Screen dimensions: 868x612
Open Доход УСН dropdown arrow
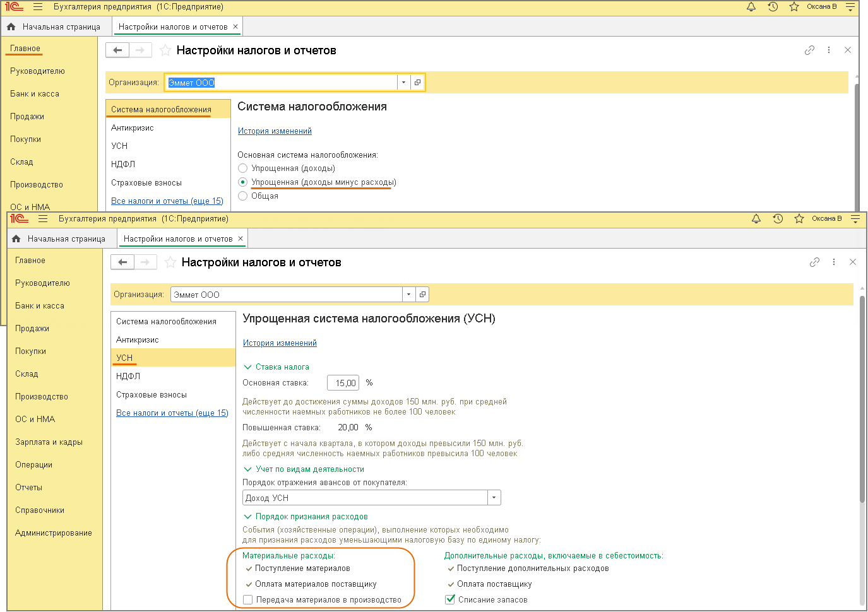click(494, 498)
